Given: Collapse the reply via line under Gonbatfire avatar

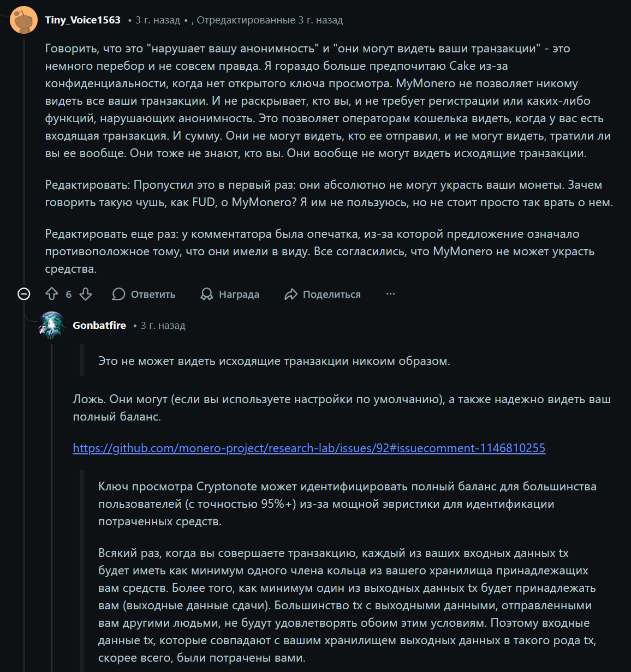Looking at the screenshot, I should point(52,491).
